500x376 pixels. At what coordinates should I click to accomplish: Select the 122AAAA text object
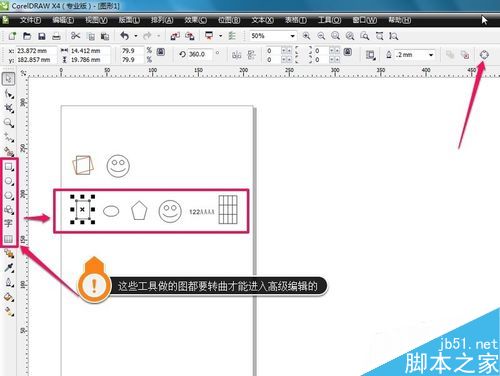[x=202, y=212]
